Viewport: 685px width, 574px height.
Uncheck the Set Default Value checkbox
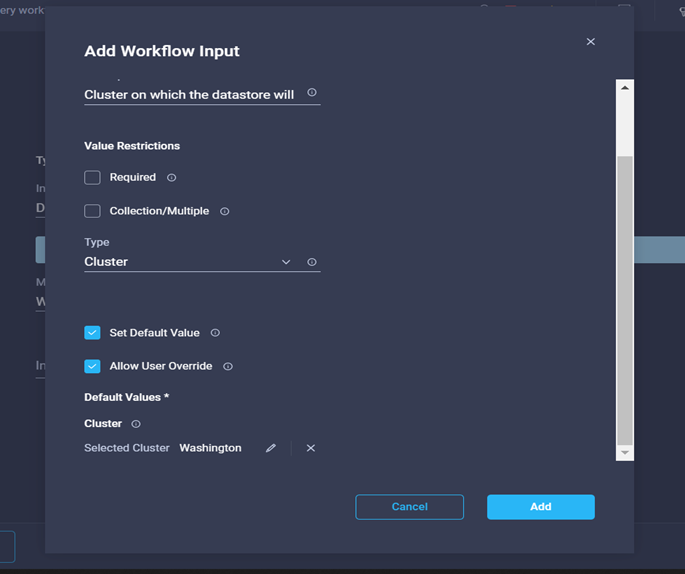[93, 333]
